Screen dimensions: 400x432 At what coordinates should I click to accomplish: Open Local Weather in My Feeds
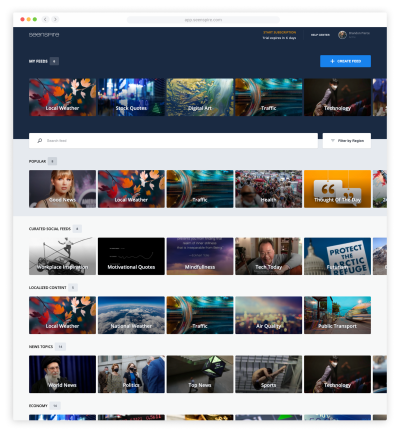pos(62,97)
